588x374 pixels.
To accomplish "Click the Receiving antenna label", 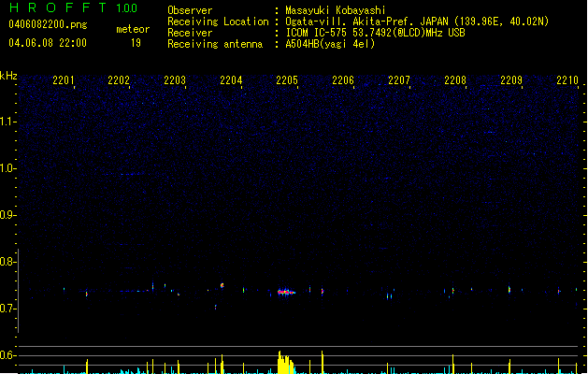I will click(215, 44).
